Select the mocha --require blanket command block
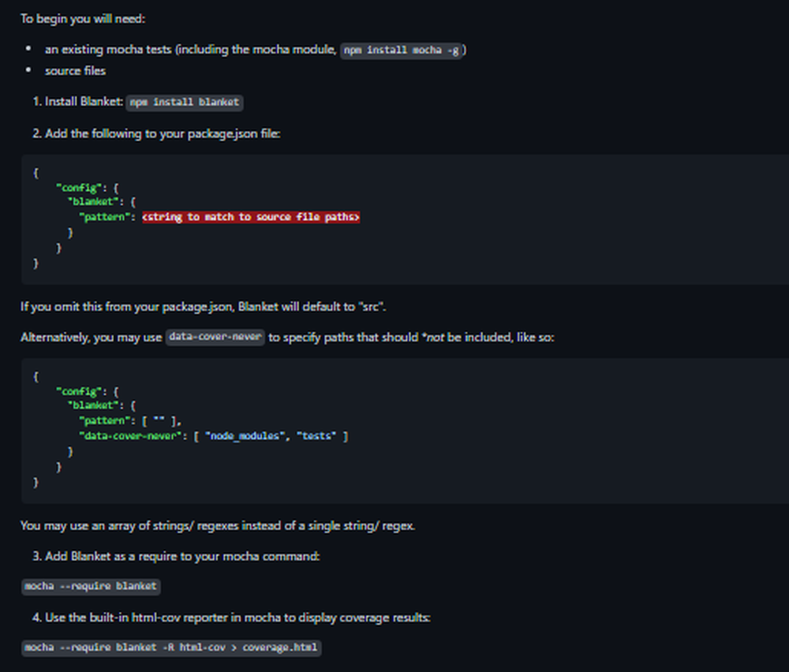Image resolution: width=789 pixels, height=672 pixels. click(91, 587)
